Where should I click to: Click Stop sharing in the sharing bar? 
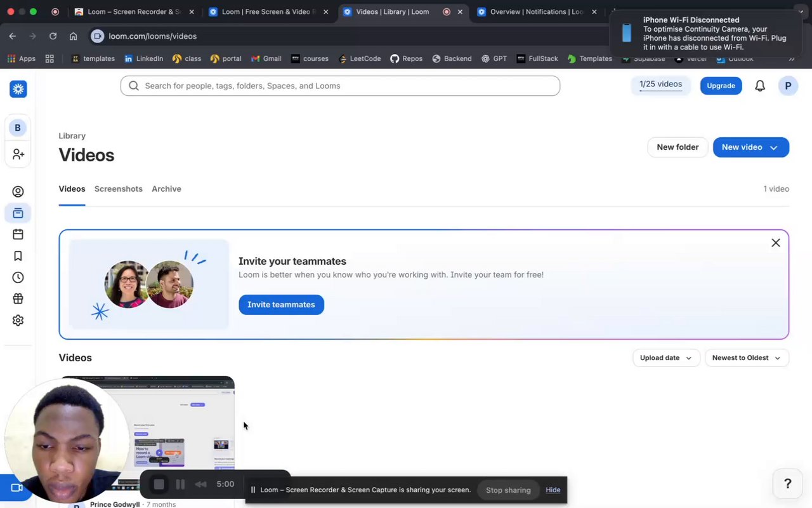[x=508, y=490]
